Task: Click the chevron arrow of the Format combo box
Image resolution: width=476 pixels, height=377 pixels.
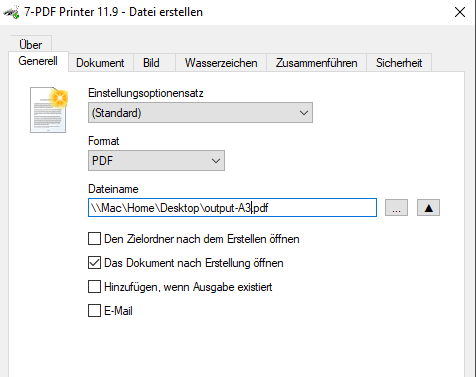Action: click(216, 161)
